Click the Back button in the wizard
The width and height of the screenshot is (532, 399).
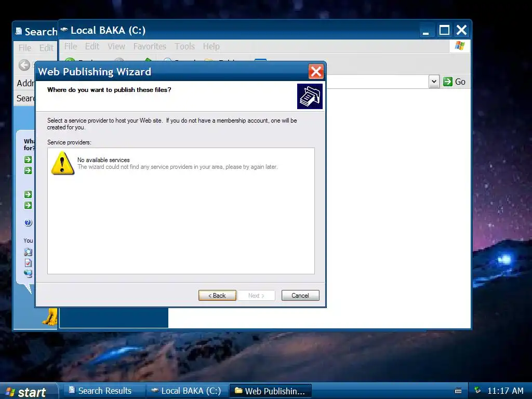[x=217, y=296]
